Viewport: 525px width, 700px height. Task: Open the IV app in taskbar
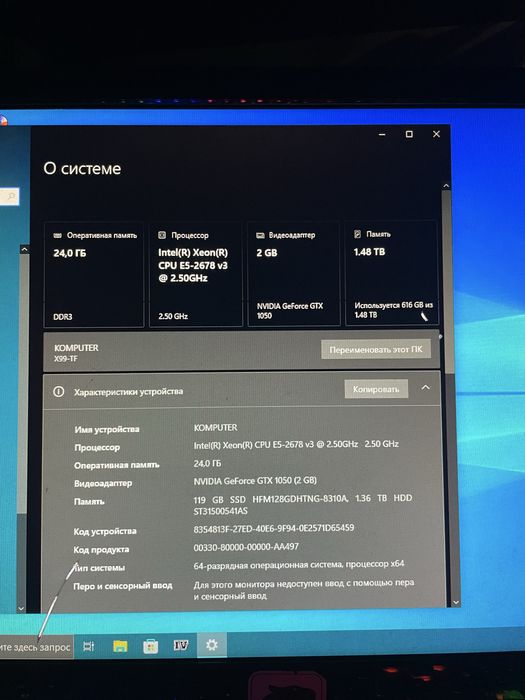pyautogui.click(x=181, y=645)
